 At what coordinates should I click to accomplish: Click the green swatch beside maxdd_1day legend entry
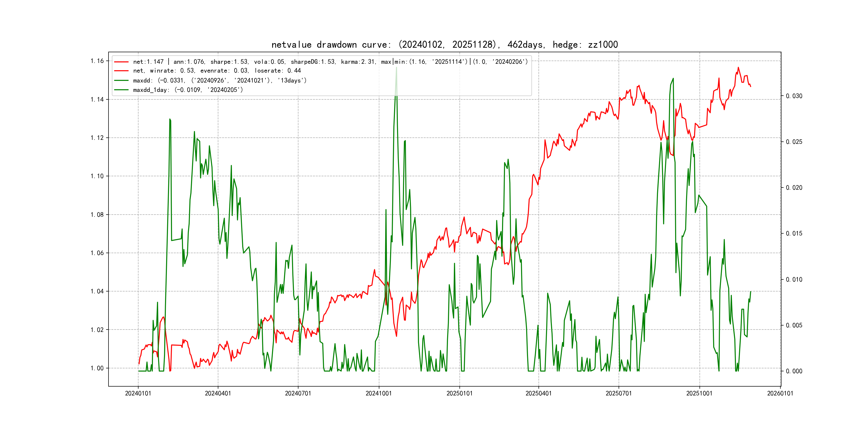(121, 90)
